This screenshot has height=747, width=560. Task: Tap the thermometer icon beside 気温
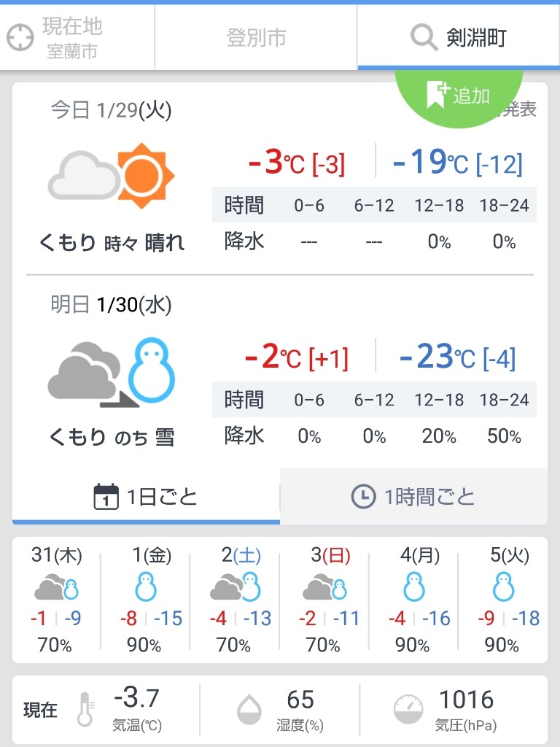[86, 709]
